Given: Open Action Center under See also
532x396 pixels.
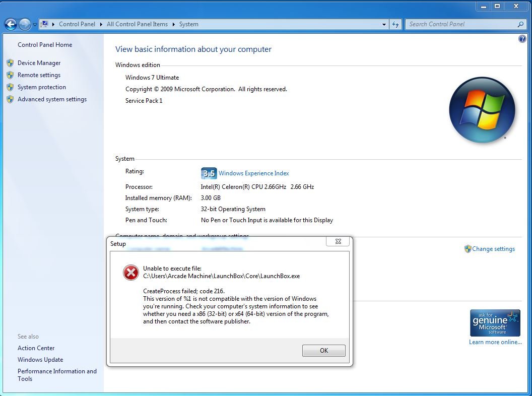Looking at the screenshot, I should click(36, 348).
